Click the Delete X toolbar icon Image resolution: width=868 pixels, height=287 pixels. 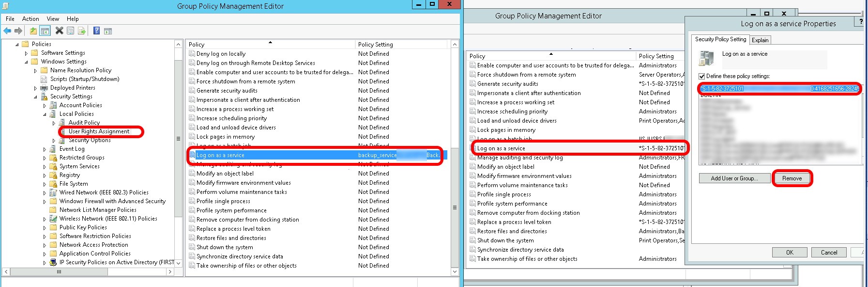pyautogui.click(x=59, y=31)
